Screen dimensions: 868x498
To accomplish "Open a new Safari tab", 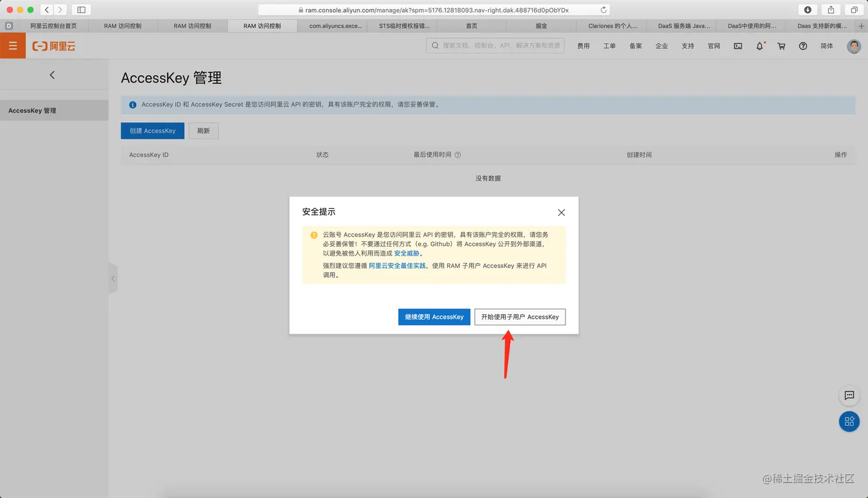I will coord(861,26).
